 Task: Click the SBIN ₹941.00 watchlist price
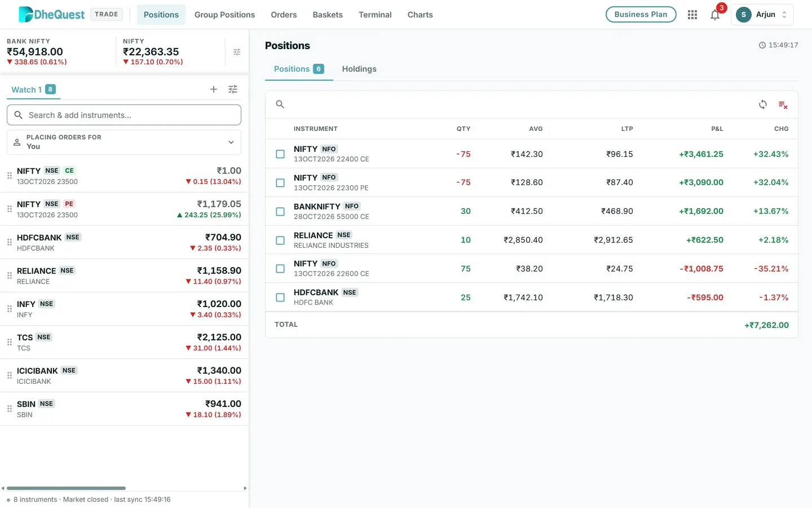223,404
